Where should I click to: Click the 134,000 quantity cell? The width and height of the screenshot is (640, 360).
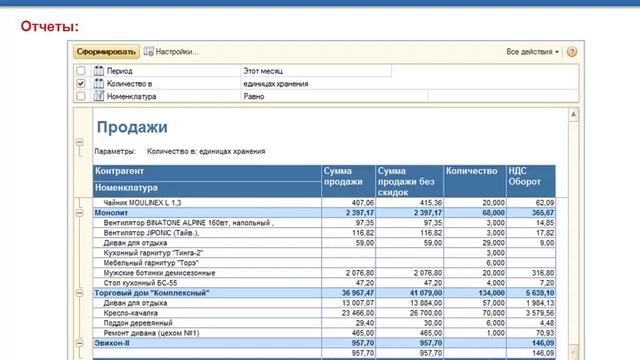pyautogui.click(x=475, y=293)
